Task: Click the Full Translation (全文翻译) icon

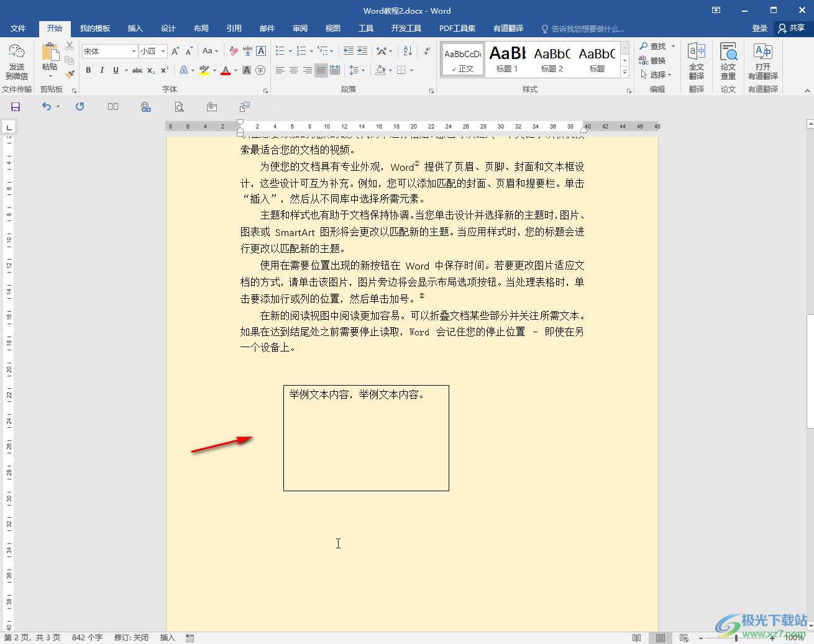Action: pos(697,61)
